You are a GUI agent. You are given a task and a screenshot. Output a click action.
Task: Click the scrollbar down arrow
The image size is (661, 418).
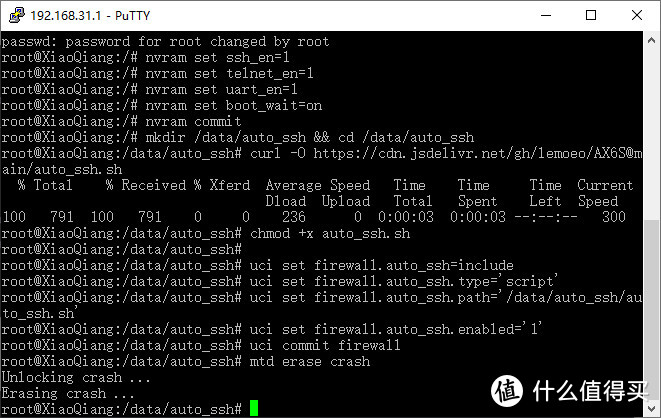(651, 408)
